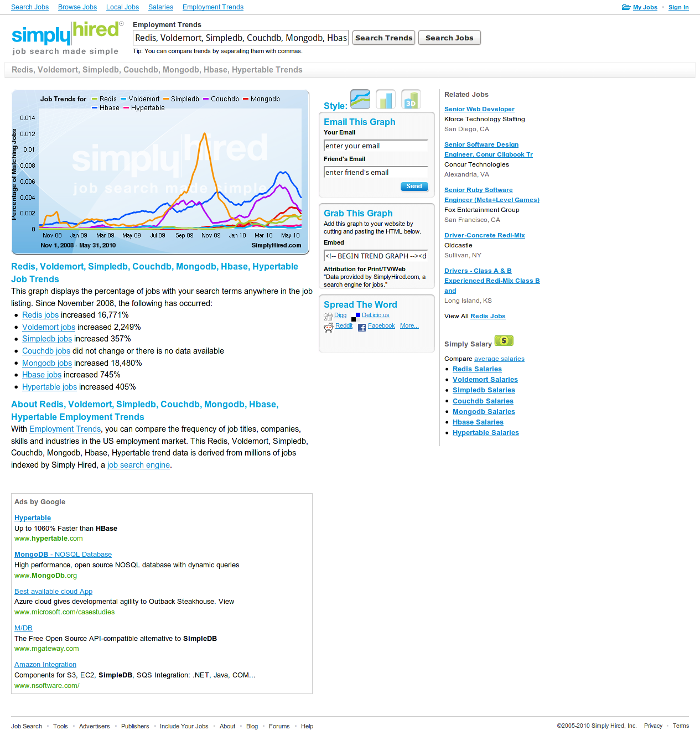The width and height of the screenshot is (700, 735).
Task: Click the average salaries link
Action: coord(499,359)
